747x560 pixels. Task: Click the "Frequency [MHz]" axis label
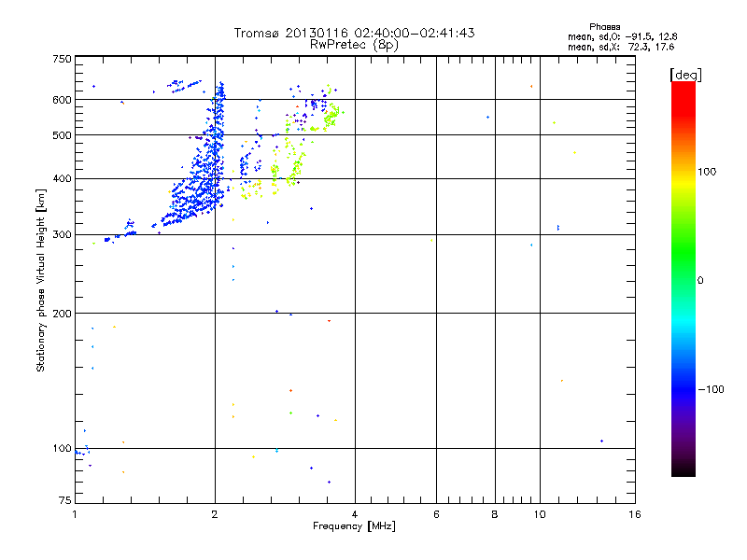[x=354, y=526]
